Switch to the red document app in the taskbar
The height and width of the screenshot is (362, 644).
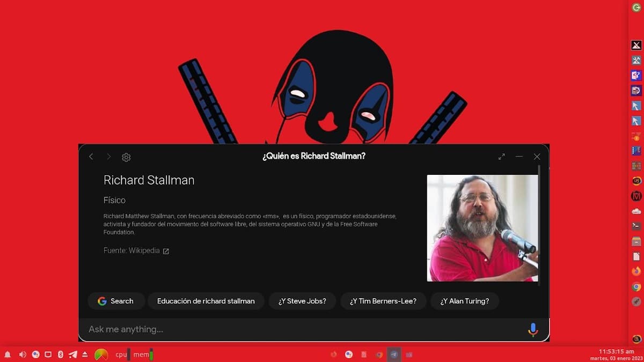pyautogui.click(x=364, y=354)
